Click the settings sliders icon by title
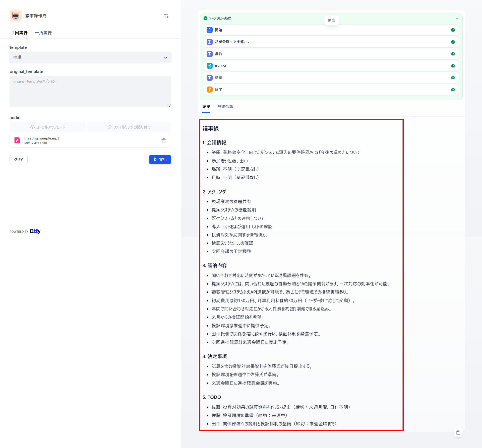Viewport: 482px width, 448px height. point(166,16)
